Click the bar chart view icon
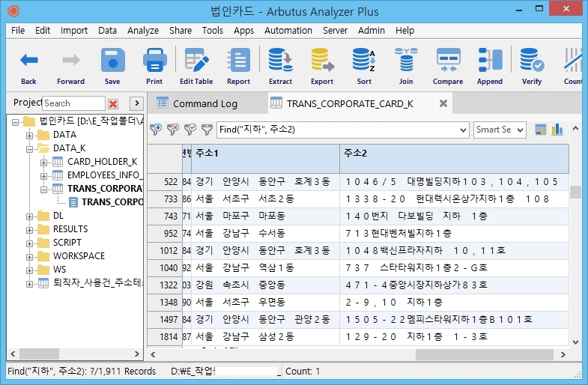Image resolution: width=588 pixels, height=385 pixels. pyautogui.click(x=557, y=130)
